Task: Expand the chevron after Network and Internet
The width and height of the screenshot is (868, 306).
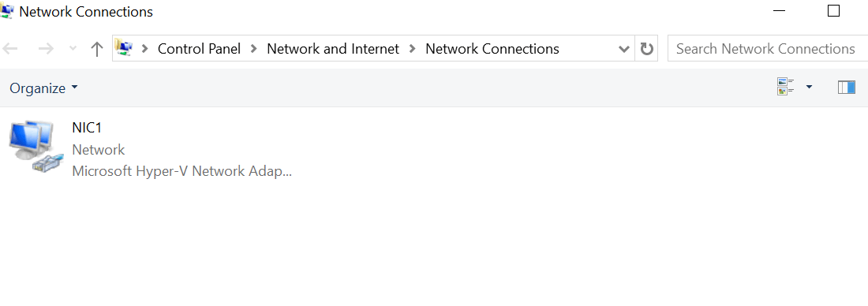Action: [413, 49]
